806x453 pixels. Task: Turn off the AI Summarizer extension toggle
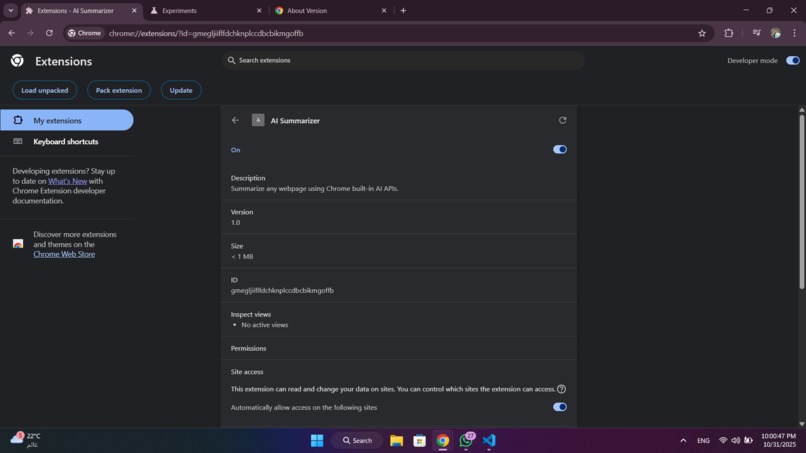tap(560, 150)
